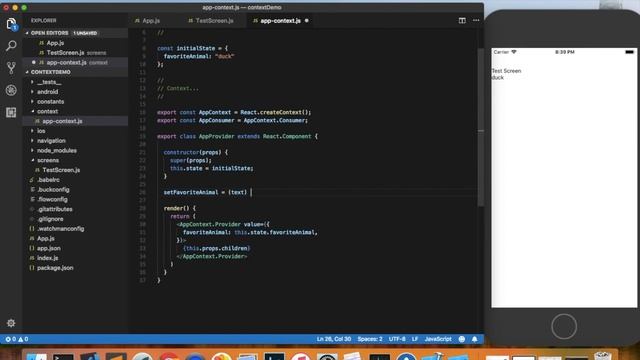The height and width of the screenshot is (360, 640).
Task: Collapse the context folder
Action: (x=47, y=111)
